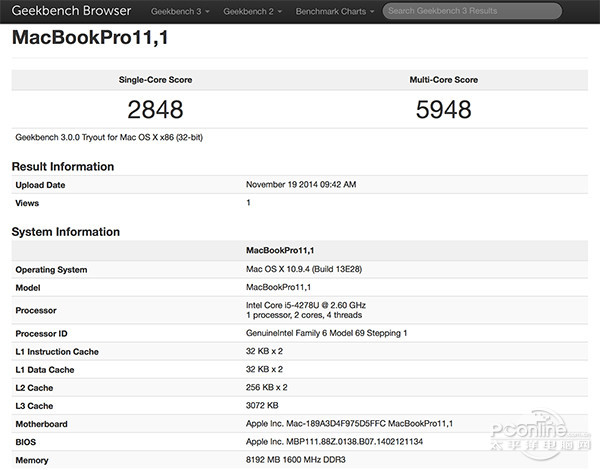Select the Result Information heading
This screenshot has height=470, width=600.
pyautogui.click(x=63, y=166)
